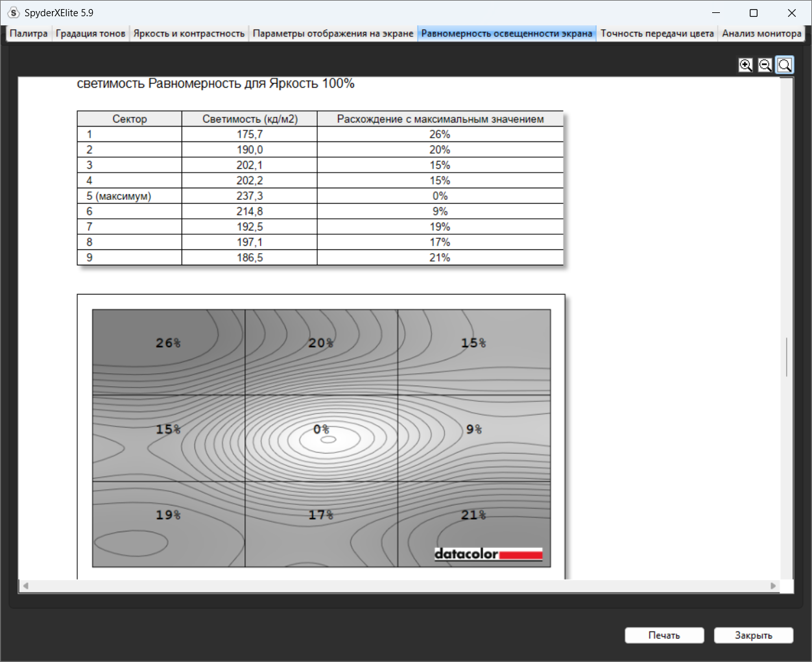Zoom in on the report
Image resolution: width=812 pixels, height=662 pixels.
(746, 65)
